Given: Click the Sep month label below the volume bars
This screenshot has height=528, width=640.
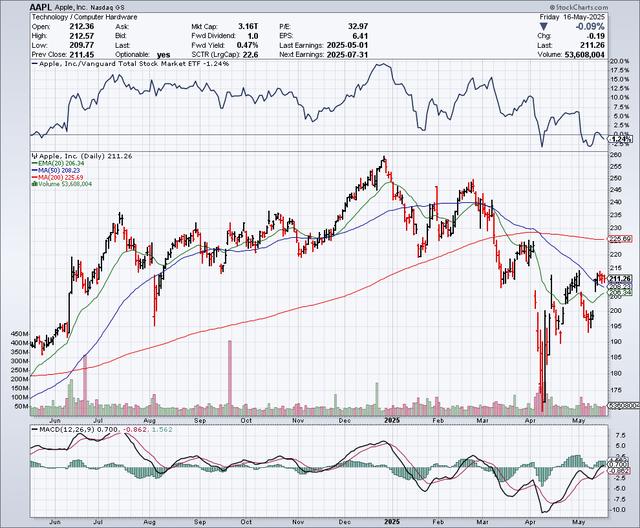Looking at the screenshot, I should 200,420.
